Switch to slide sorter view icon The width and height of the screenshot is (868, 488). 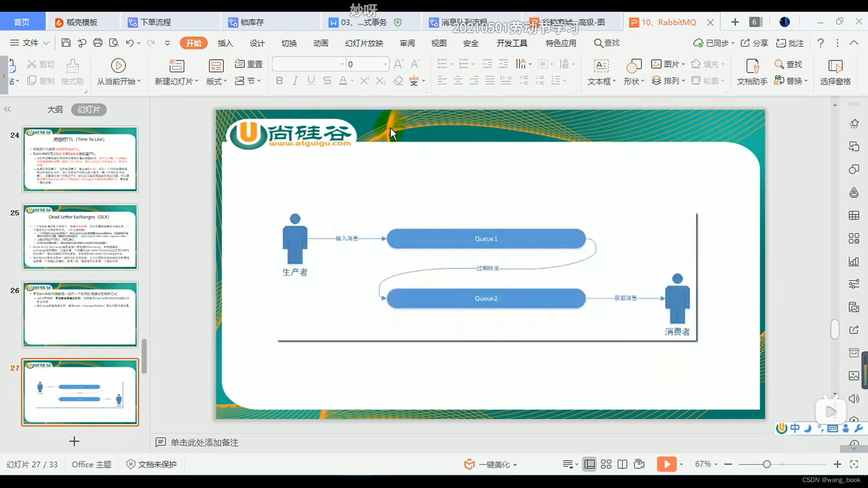606,464
